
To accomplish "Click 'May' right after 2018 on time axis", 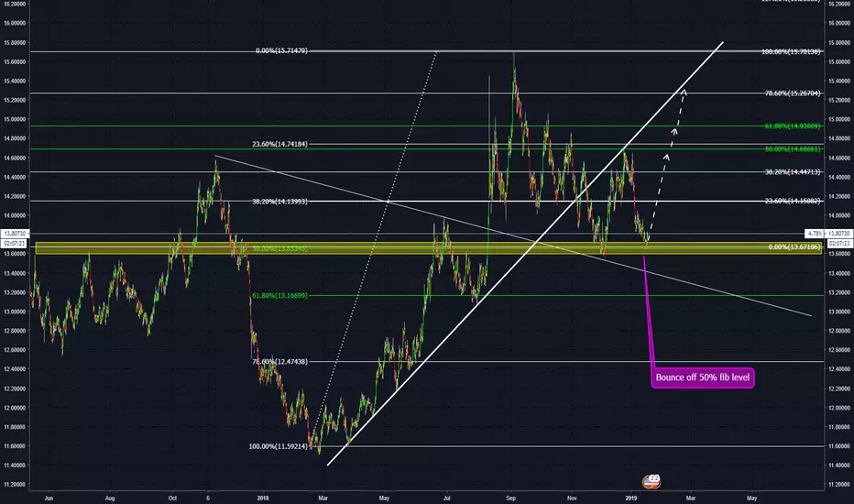I will [385, 498].
